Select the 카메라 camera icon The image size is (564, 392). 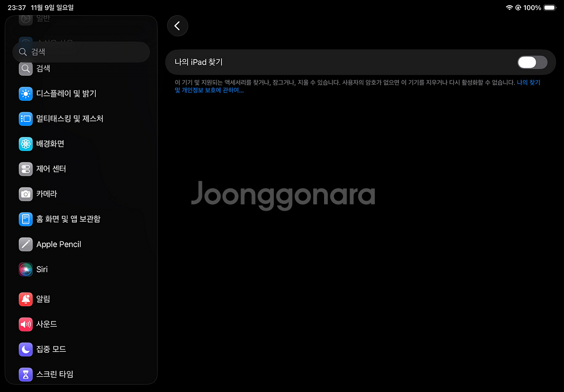click(x=26, y=194)
